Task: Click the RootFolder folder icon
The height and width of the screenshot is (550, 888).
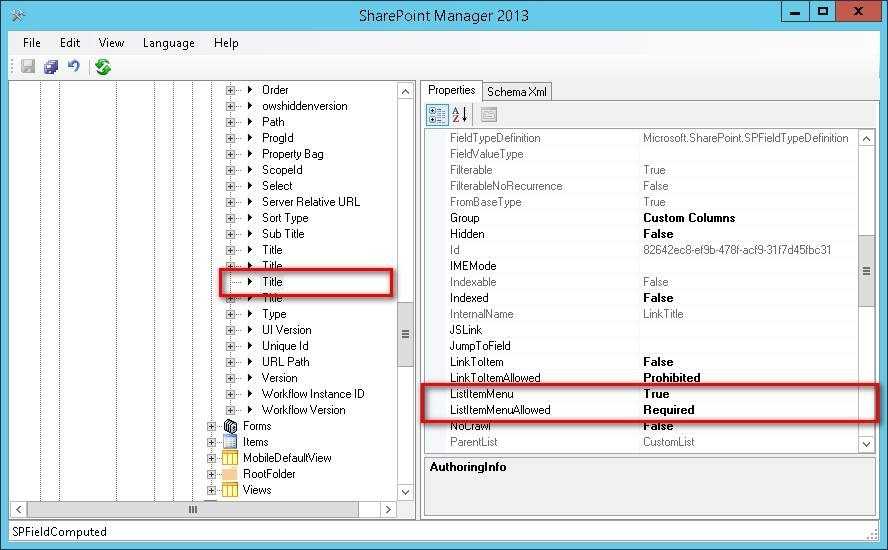Action: pyautogui.click(x=230, y=474)
